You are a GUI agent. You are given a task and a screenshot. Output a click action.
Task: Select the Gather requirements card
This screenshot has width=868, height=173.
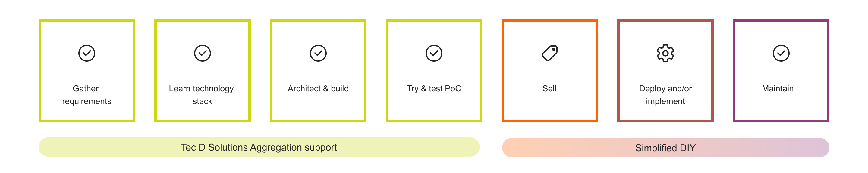tap(86, 70)
